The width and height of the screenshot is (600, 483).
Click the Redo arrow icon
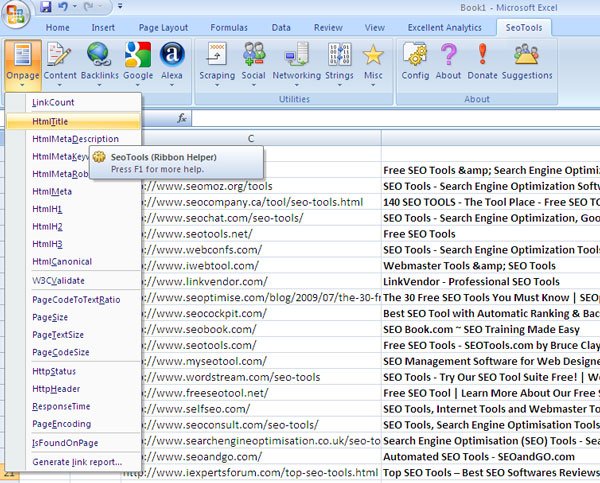pyautogui.click(x=89, y=7)
